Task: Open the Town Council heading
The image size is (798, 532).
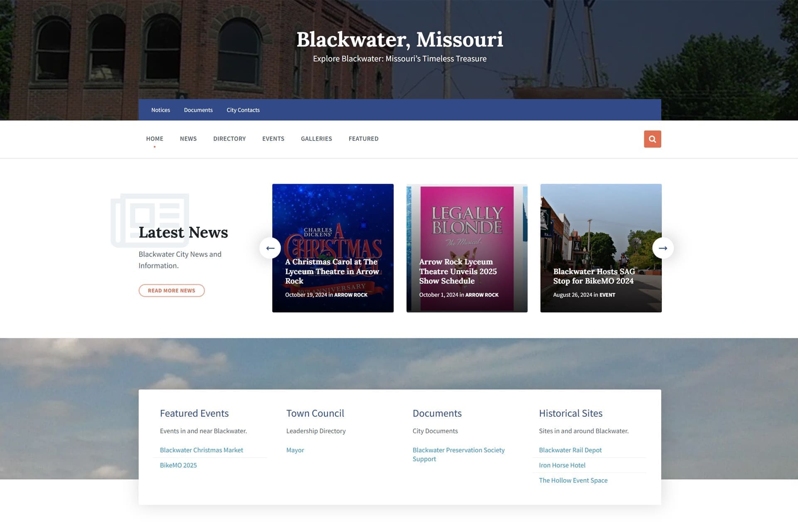Action: [x=315, y=413]
